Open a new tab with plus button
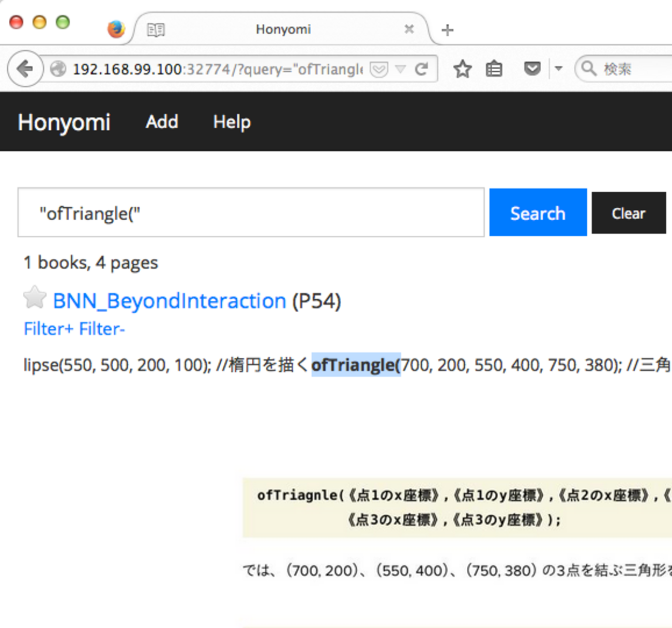Image resolution: width=672 pixels, height=628 pixels. (x=448, y=30)
